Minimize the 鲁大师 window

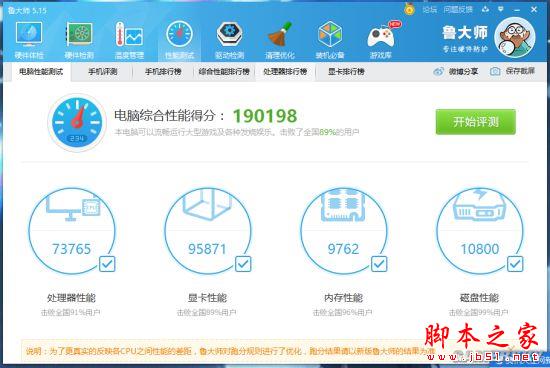(517, 10)
